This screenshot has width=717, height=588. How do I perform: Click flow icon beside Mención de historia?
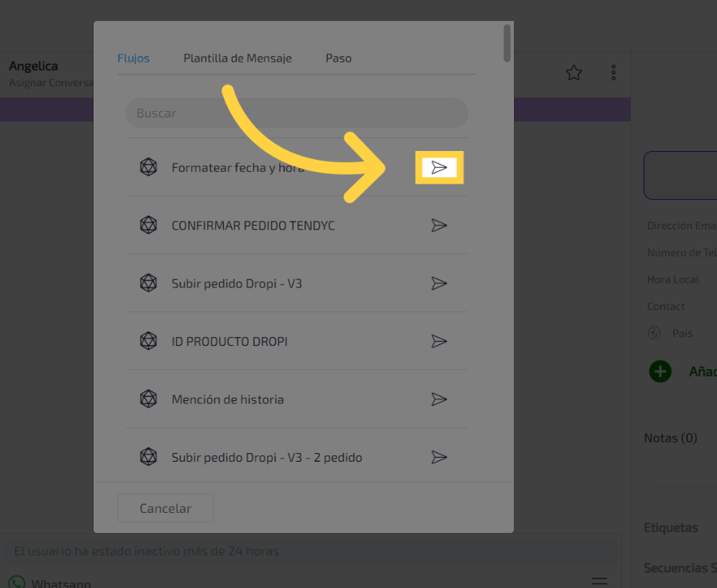(x=149, y=399)
